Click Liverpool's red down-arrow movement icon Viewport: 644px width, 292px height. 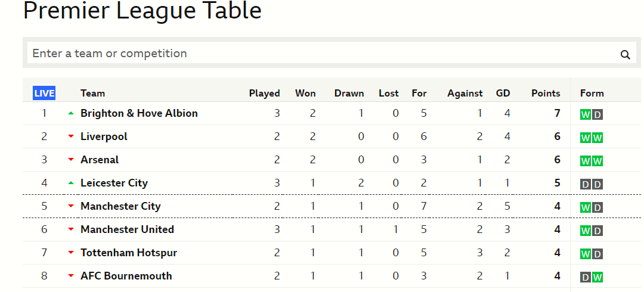pos(71,136)
